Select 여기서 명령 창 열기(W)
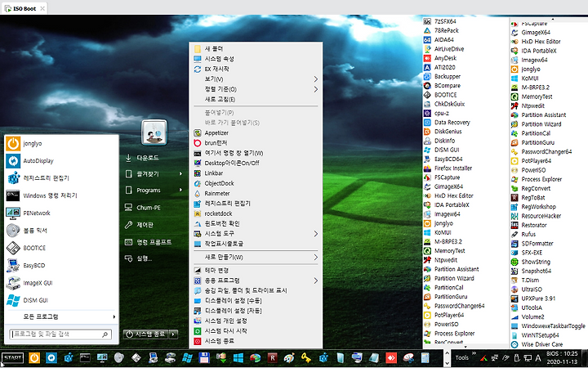The width and height of the screenshot is (588, 368). [x=256, y=153]
